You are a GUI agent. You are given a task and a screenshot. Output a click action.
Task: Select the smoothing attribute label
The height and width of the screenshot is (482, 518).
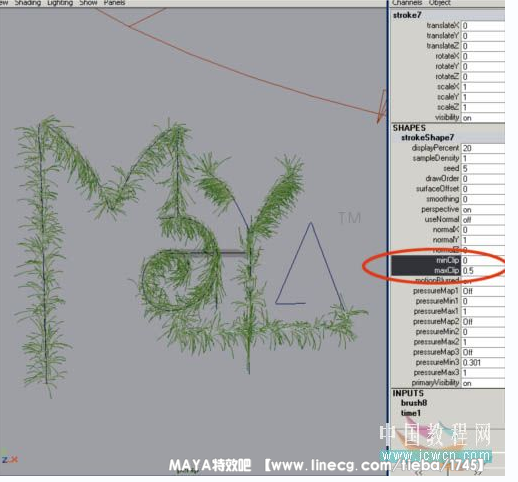(x=443, y=199)
